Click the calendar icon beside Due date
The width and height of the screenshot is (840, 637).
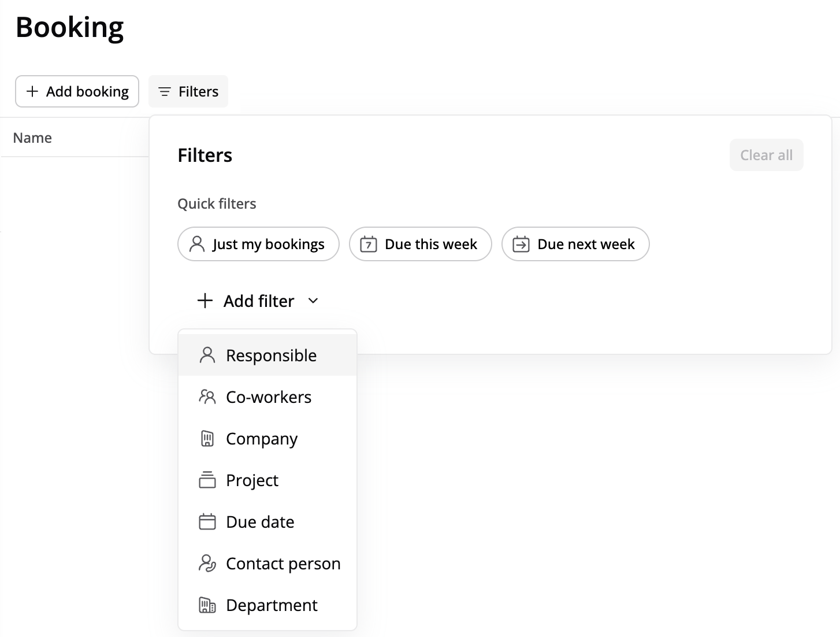point(207,522)
